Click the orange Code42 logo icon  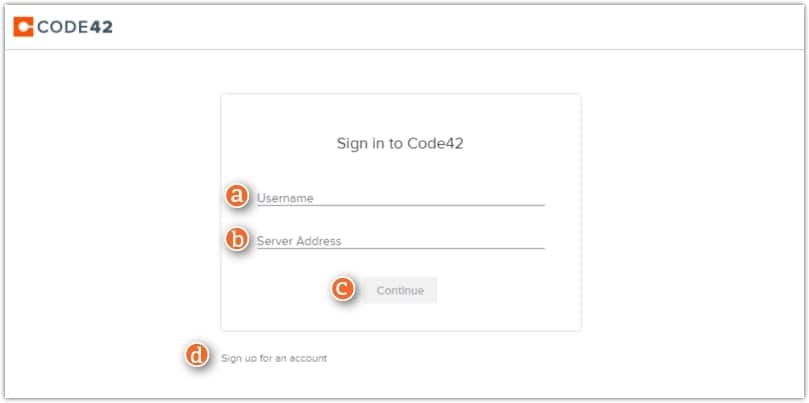coord(23,27)
